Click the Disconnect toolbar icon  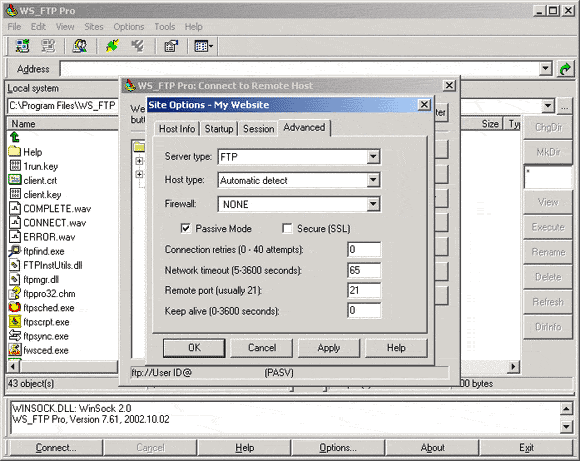coord(48,46)
